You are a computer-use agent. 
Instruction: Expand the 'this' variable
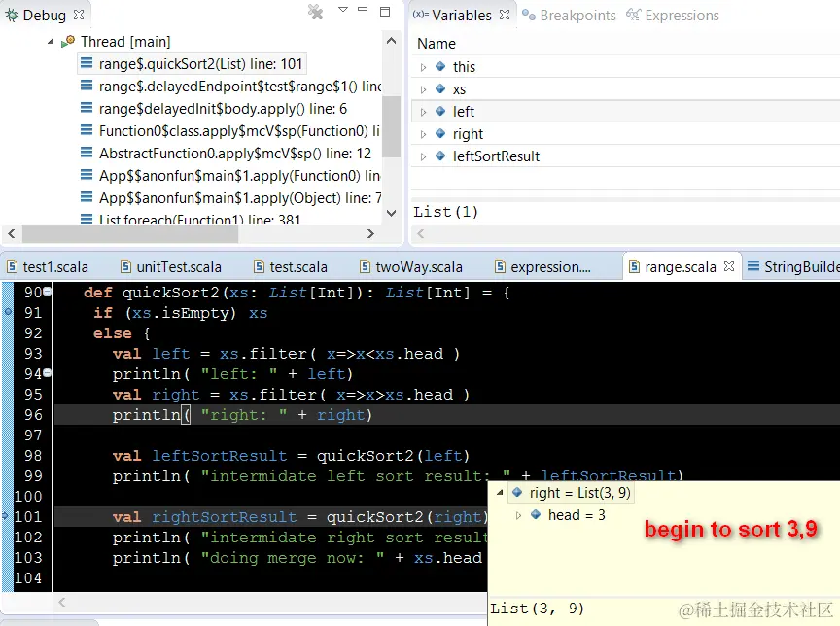(x=423, y=67)
